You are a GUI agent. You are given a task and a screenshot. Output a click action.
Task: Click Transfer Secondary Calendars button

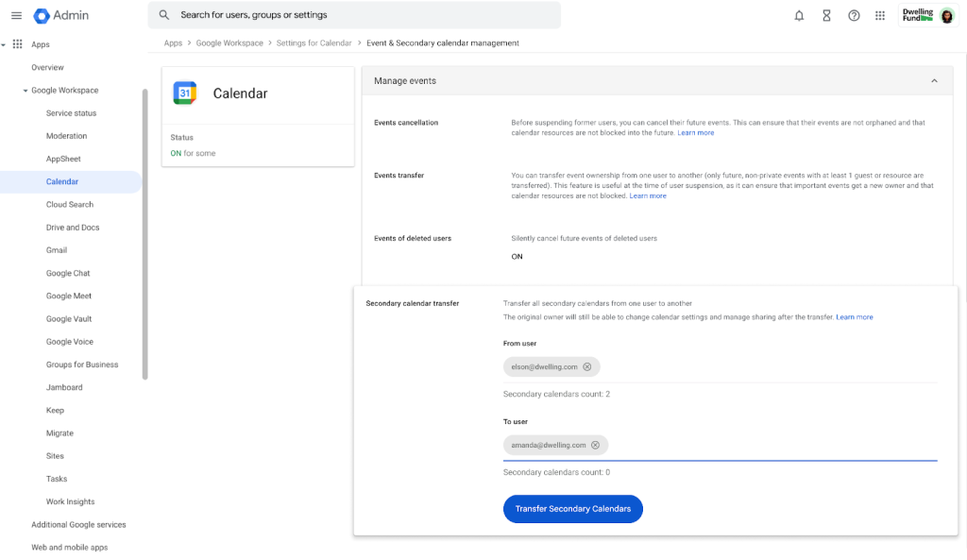572,509
